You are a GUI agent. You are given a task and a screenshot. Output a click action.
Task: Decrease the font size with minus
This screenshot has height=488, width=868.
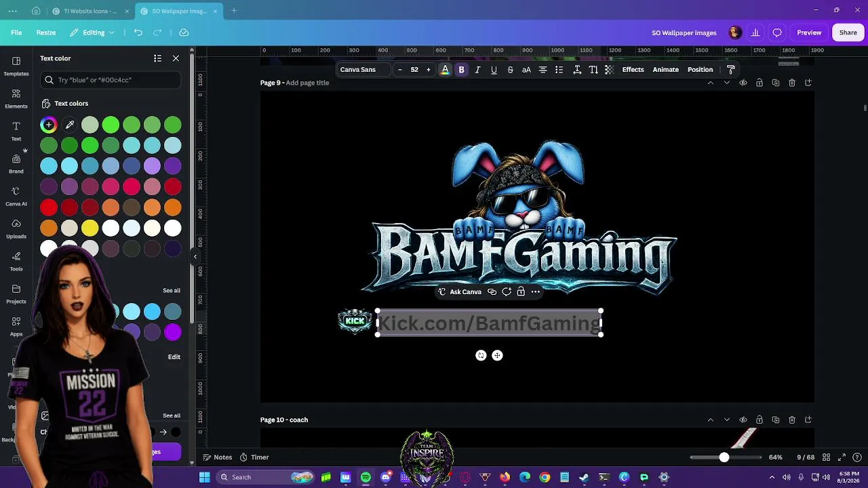400,70
